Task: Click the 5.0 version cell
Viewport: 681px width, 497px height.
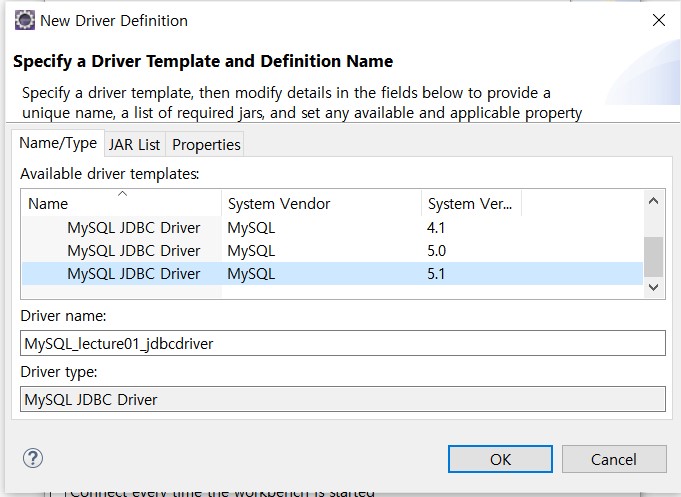Action: 436,251
